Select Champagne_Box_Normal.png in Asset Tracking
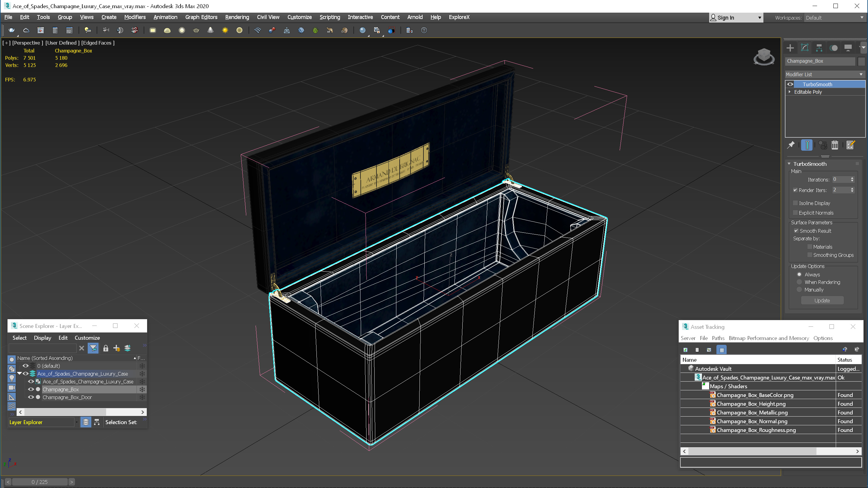The width and height of the screenshot is (868, 488). click(752, 421)
